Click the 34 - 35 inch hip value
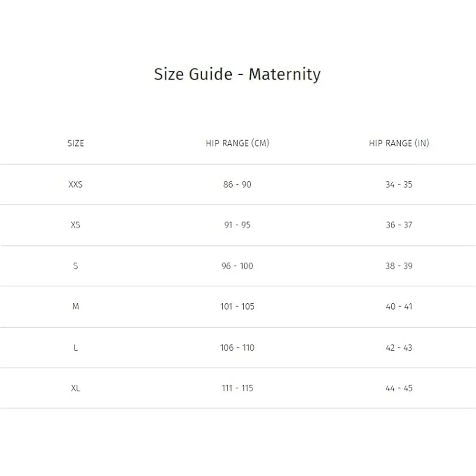476x476 pixels. point(399,184)
